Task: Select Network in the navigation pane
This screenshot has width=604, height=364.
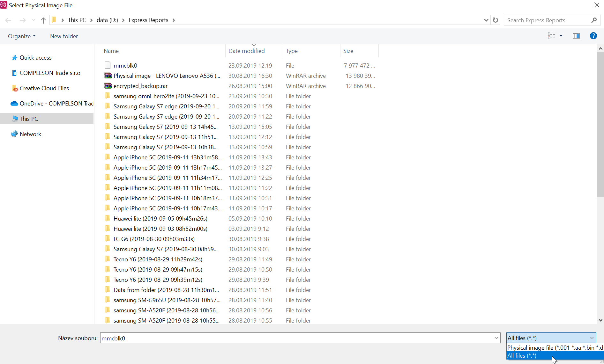Action: click(30, 134)
